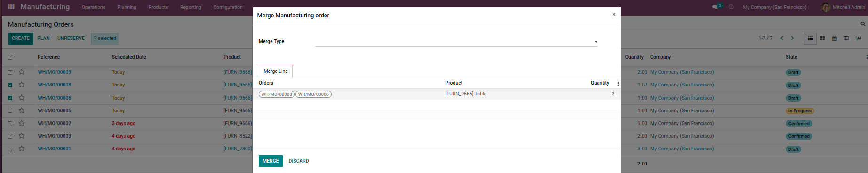Open the conversations chat icon
Viewport: 868px width, 173px height.
coord(715,7)
